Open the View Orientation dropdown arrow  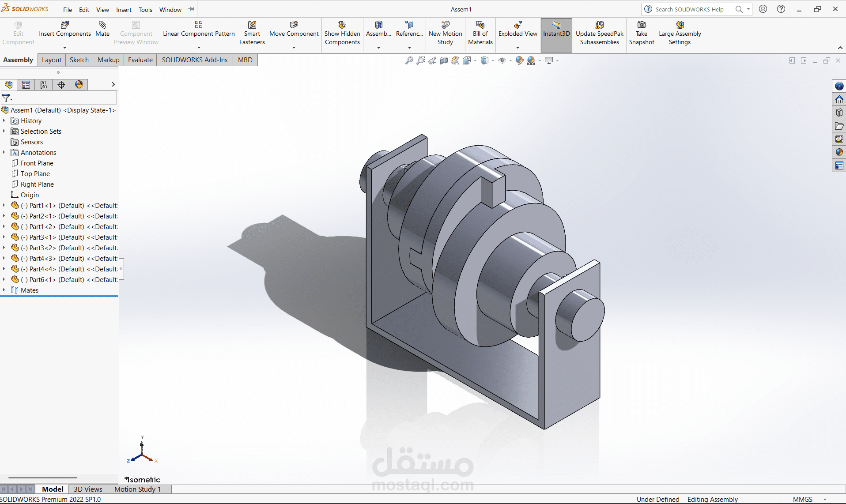click(x=476, y=60)
